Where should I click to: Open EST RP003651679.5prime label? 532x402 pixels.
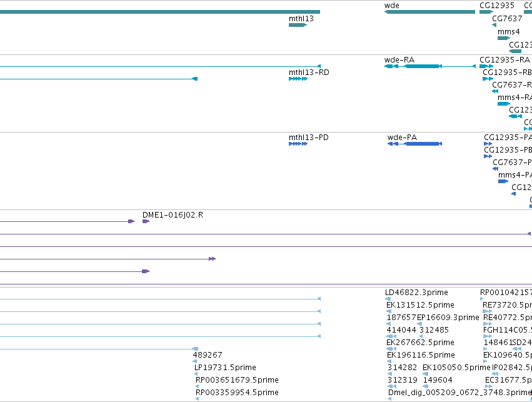[x=237, y=380]
